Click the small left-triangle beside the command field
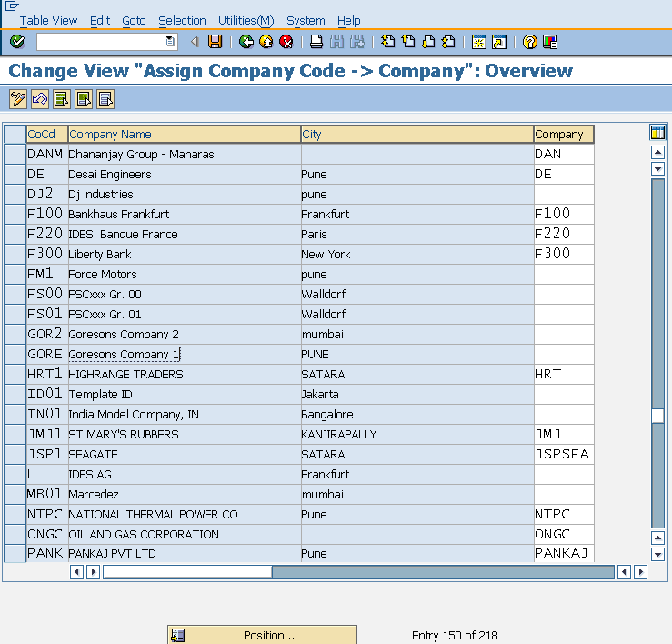Viewport: 672px width, 644px height. (x=195, y=42)
